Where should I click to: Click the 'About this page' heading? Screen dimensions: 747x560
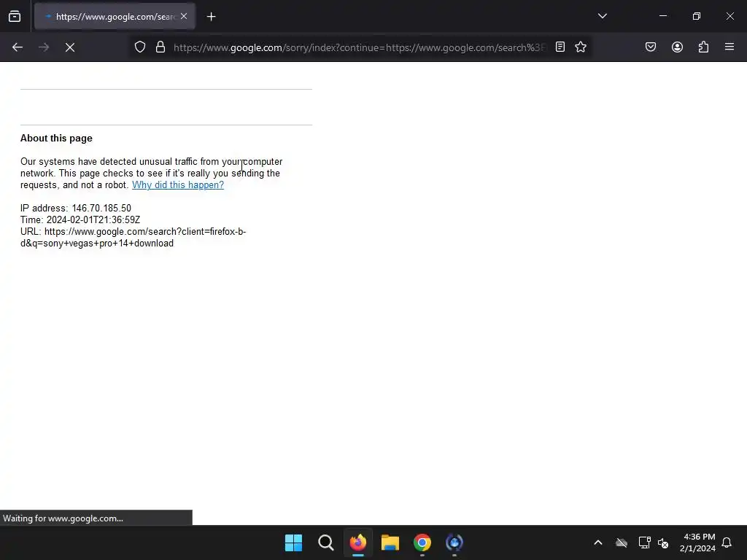pyautogui.click(x=56, y=138)
